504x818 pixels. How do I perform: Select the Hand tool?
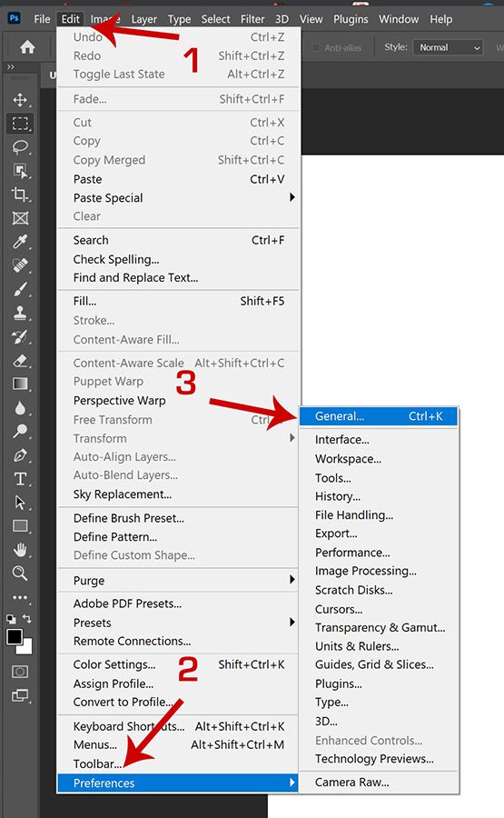click(x=20, y=549)
